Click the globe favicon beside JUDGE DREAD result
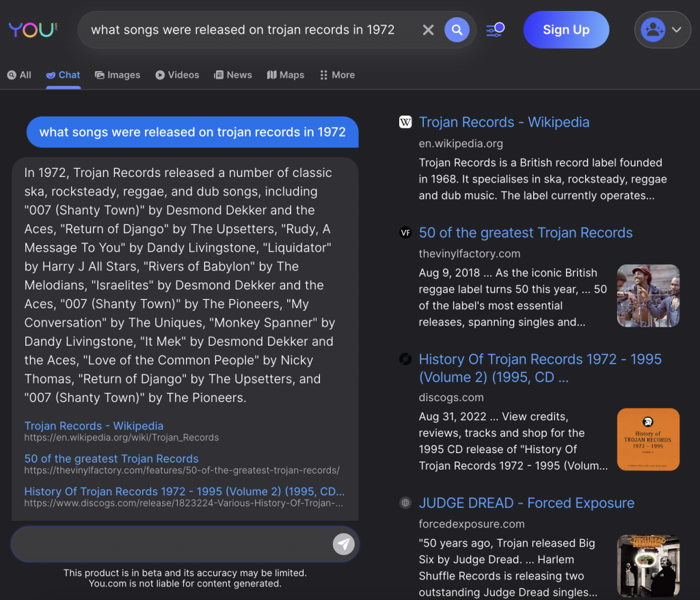 tap(405, 503)
